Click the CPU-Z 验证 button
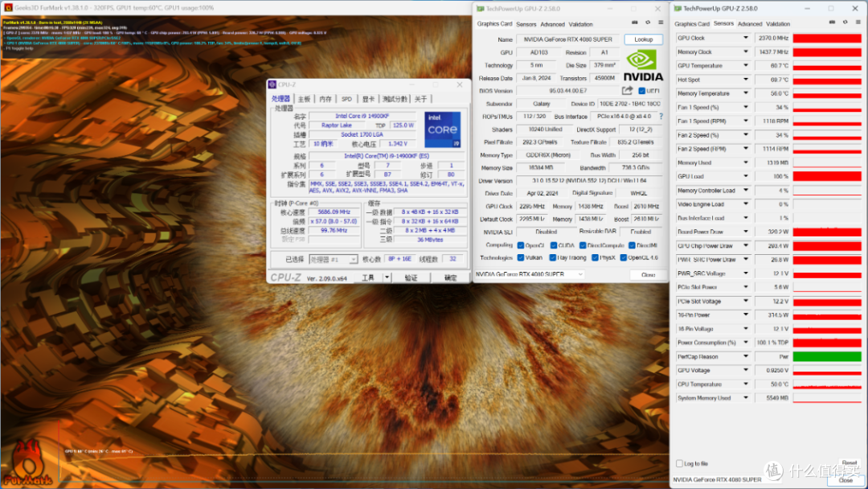Viewport: 868px width, 489px height. point(411,277)
